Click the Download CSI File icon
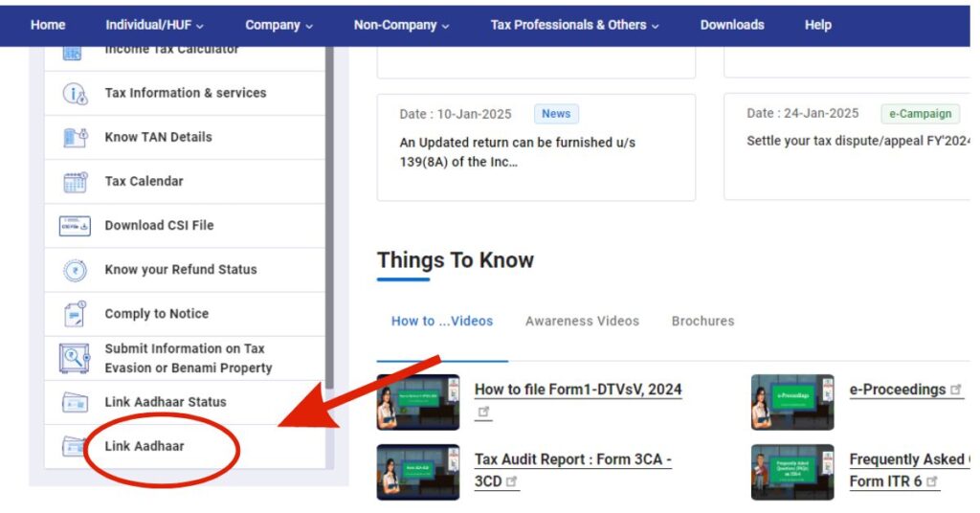 click(75, 226)
